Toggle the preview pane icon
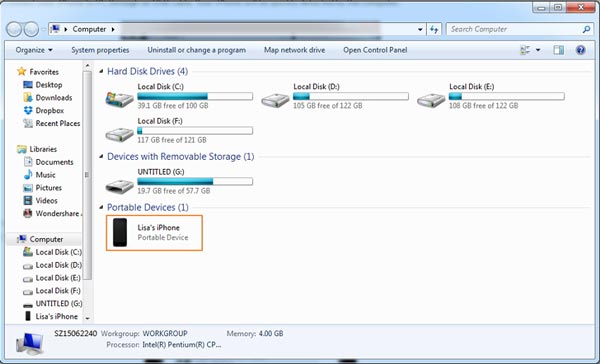 click(558, 50)
